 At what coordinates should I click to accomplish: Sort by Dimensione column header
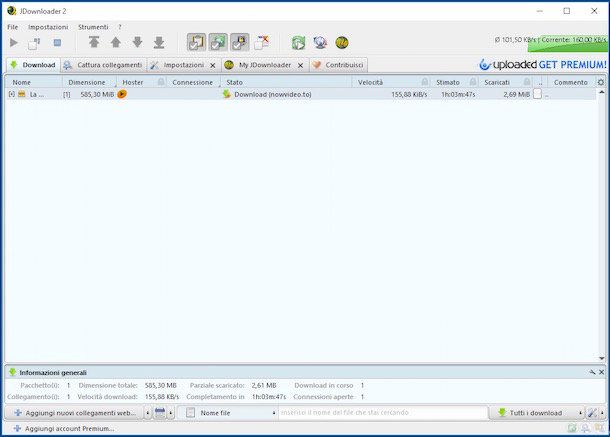point(87,82)
